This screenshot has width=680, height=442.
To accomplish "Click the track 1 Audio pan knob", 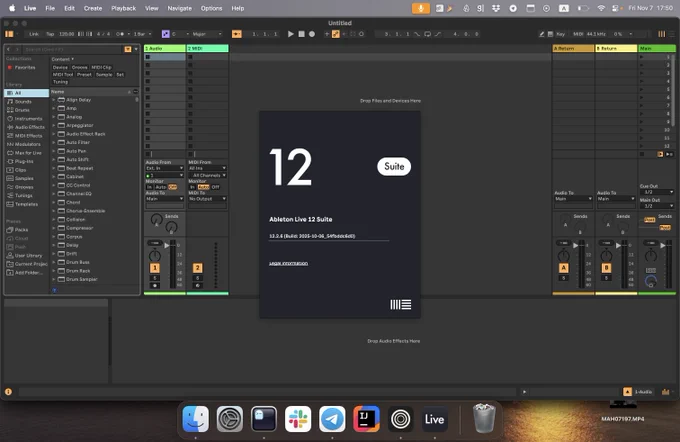I will click(155, 255).
